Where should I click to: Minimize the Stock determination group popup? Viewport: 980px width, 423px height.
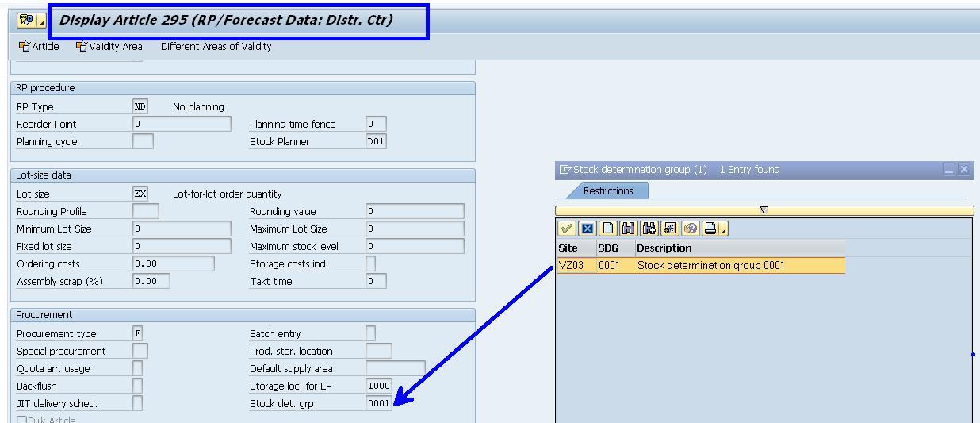[949, 169]
